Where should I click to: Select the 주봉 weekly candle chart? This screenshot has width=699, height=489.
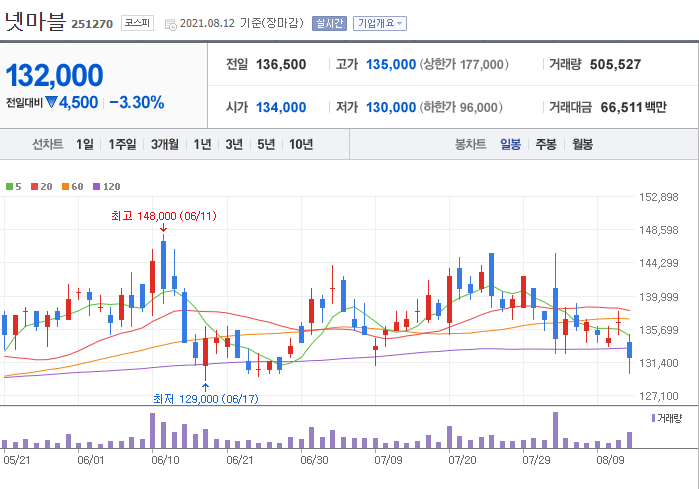[x=546, y=144]
